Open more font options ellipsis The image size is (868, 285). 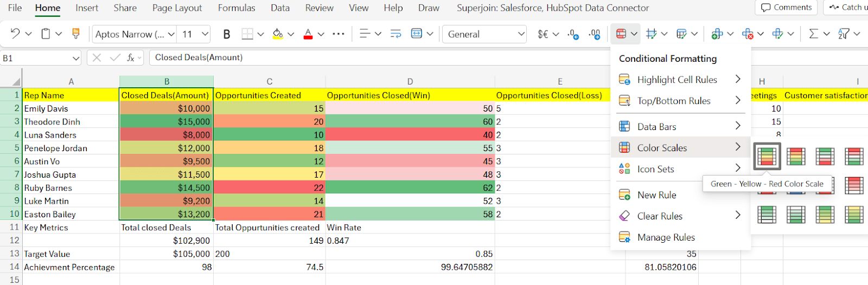coord(339,34)
